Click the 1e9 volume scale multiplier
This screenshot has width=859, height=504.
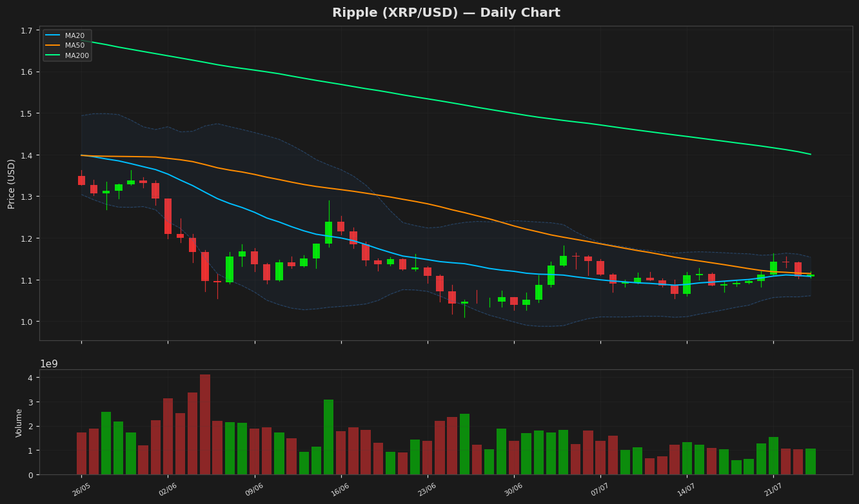click(x=49, y=364)
